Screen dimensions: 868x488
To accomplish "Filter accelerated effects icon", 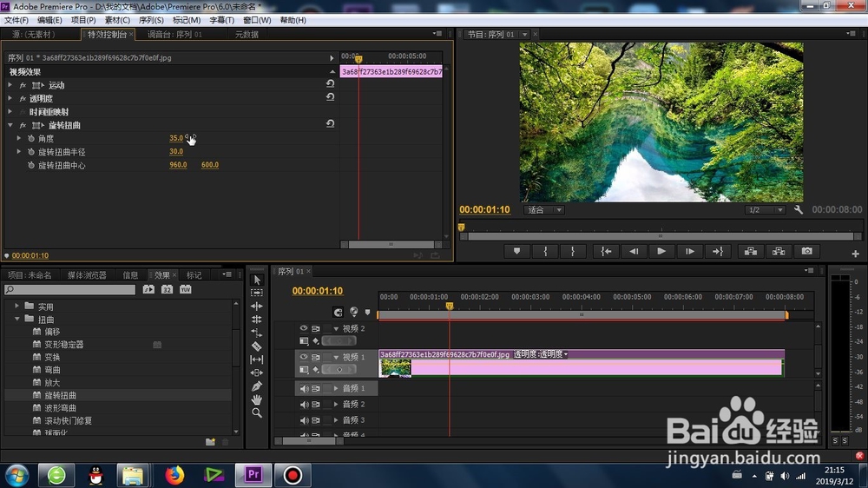I will [x=148, y=289].
